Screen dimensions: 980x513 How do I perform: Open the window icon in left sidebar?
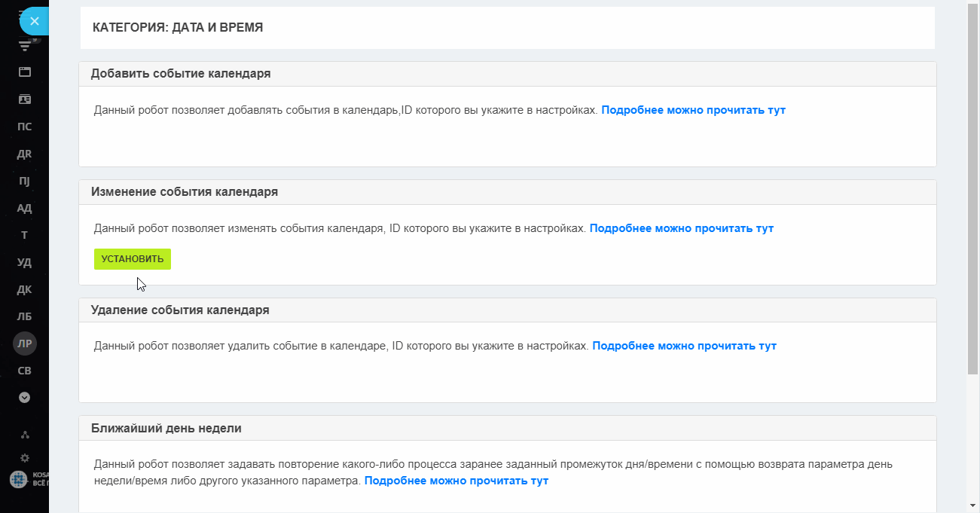click(x=25, y=72)
